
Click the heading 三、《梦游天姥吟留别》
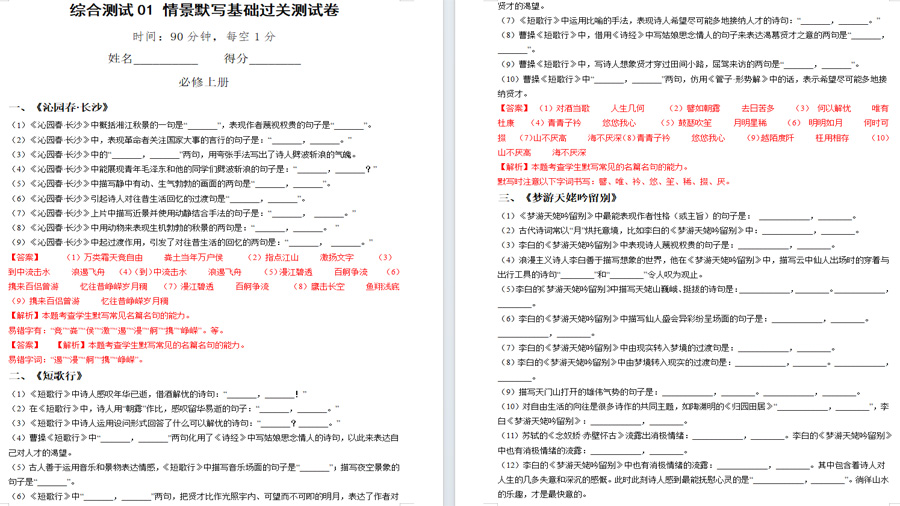point(558,198)
